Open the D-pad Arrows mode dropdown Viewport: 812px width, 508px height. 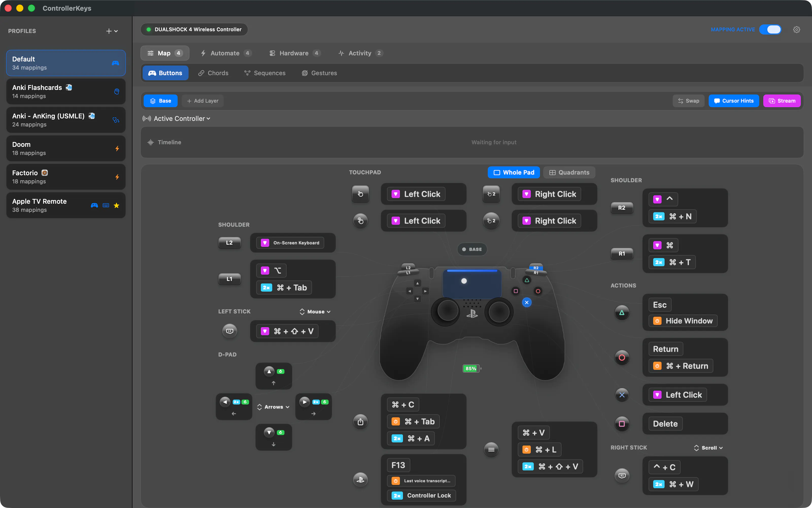pos(273,407)
